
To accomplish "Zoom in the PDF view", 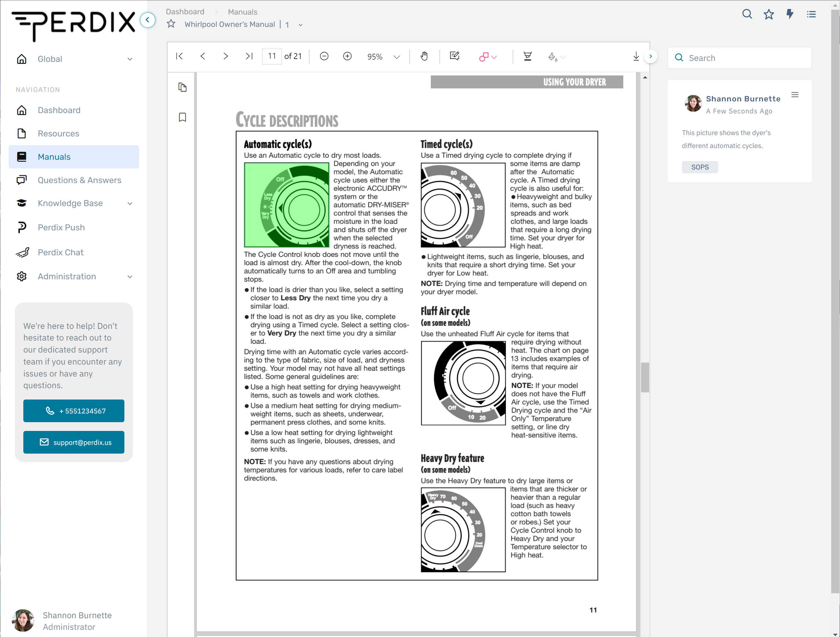I will pos(347,56).
